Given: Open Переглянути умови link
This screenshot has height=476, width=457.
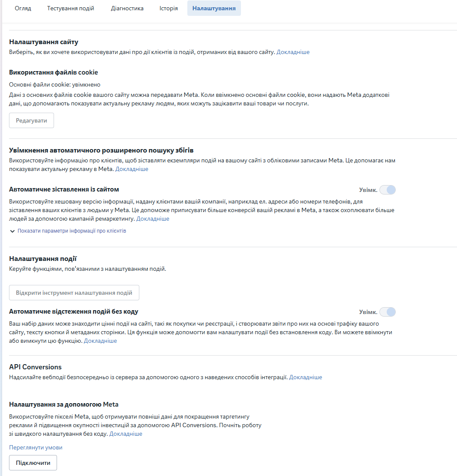Looking at the screenshot, I should (x=36, y=447).
